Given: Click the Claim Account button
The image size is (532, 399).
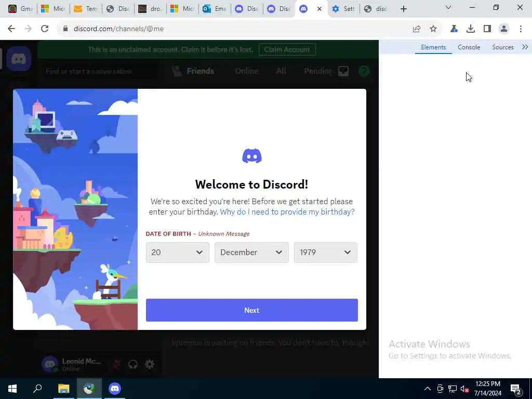Looking at the screenshot, I should click(x=287, y=49).
